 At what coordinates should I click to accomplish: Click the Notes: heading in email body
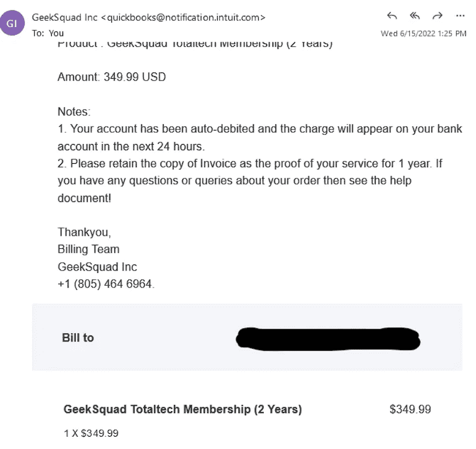pos(74,112)
